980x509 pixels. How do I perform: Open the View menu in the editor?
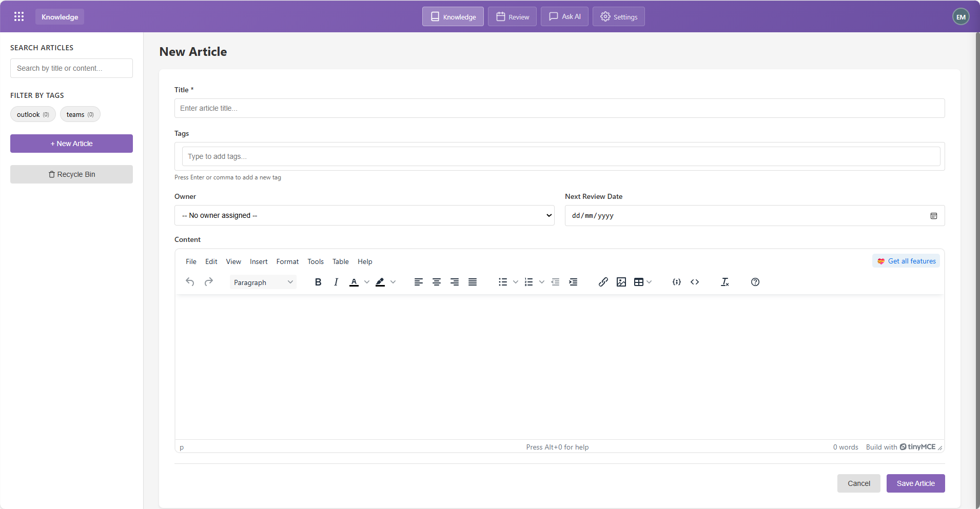coord(233,261)
